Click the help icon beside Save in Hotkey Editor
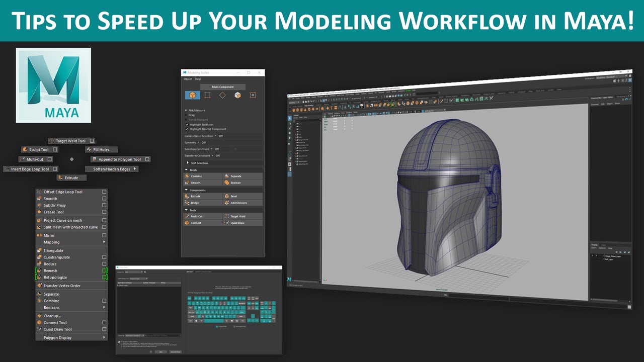Image resolution: width=644 pixels, height=362 pixels. point(151,352)
